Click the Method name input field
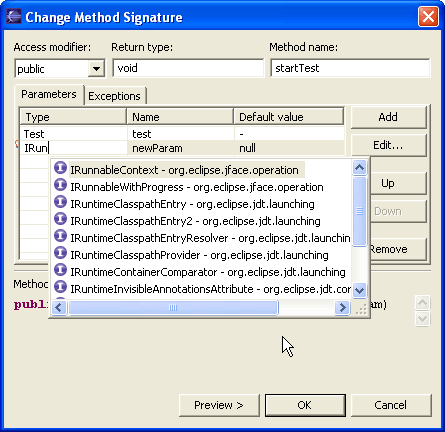This screenshot has height=432, width=445. (350, 68)
